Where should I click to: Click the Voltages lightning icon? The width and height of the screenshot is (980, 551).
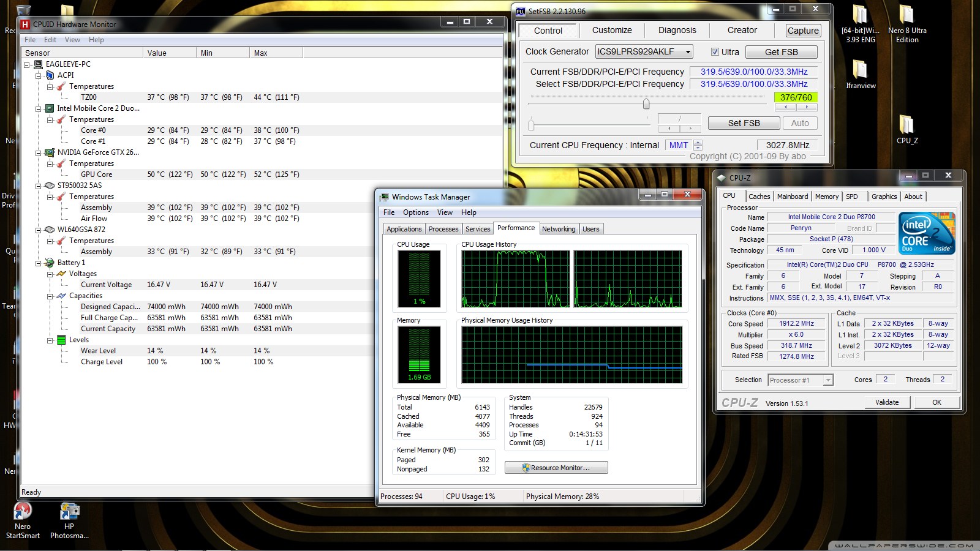(x=61, y=274)
